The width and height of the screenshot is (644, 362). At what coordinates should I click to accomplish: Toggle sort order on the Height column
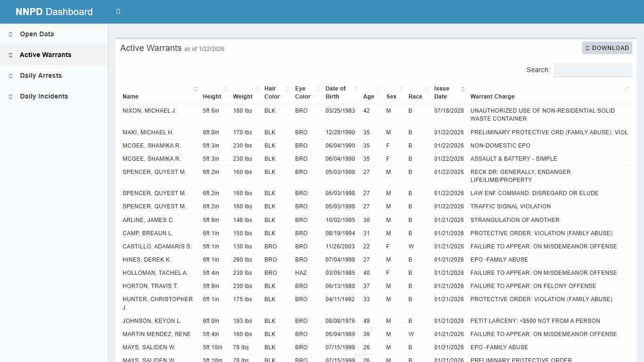226,88
